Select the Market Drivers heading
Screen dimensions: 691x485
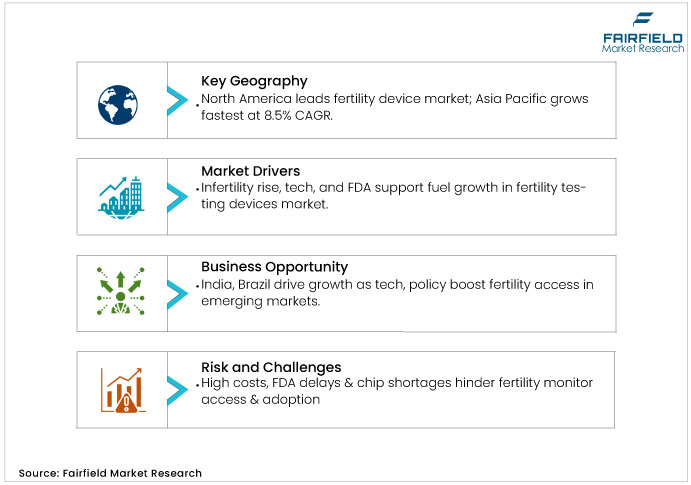coord(252,170)
